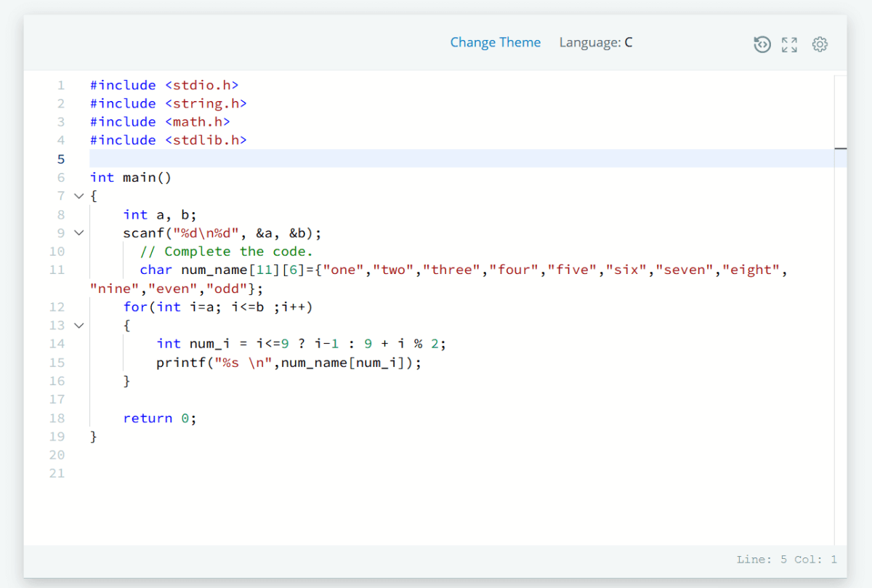The image size is (872, 588).
Task: Click the vertical scrollbar on the right
Action: coord(840,148)
